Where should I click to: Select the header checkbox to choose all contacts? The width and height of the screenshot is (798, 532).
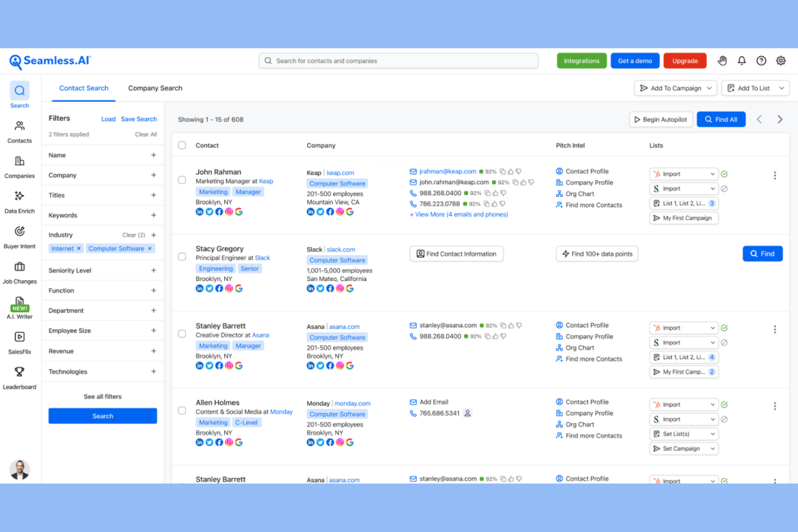click(182, 145)
